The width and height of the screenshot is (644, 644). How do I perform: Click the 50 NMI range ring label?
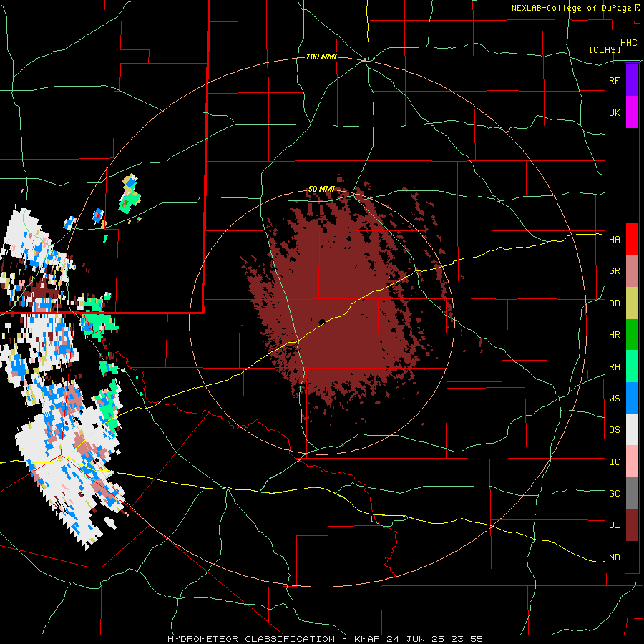point(321,189)
